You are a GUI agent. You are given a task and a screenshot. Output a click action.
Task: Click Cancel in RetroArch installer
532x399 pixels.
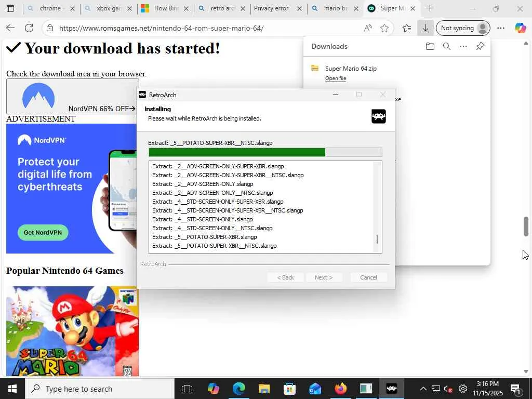[368, 277]
